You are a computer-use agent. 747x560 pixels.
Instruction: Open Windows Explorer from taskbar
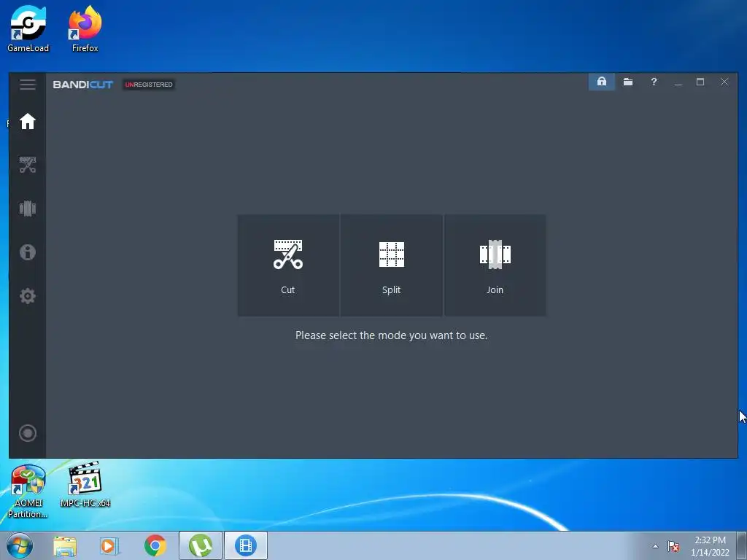pos(65,545)
